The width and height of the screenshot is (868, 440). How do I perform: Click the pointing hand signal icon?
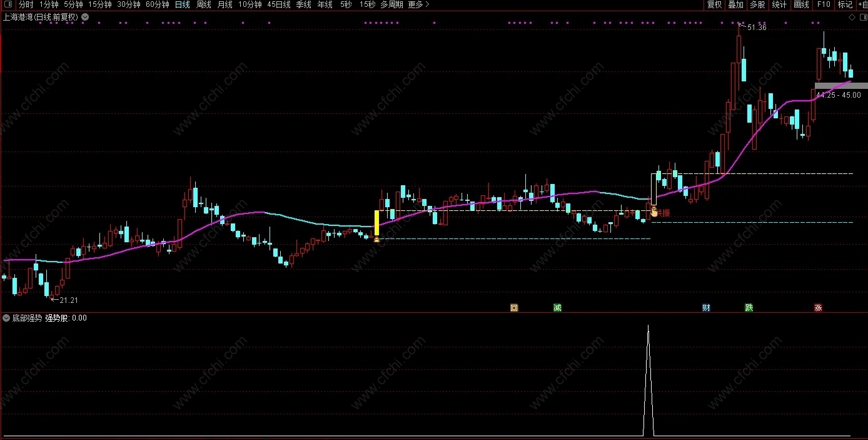[x=654, y=212]
